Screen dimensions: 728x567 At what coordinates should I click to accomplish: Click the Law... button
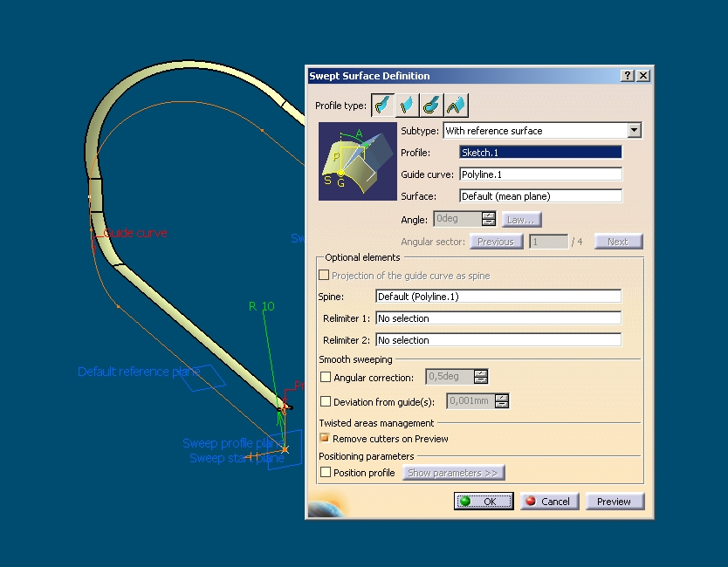[x=521, y=220]
